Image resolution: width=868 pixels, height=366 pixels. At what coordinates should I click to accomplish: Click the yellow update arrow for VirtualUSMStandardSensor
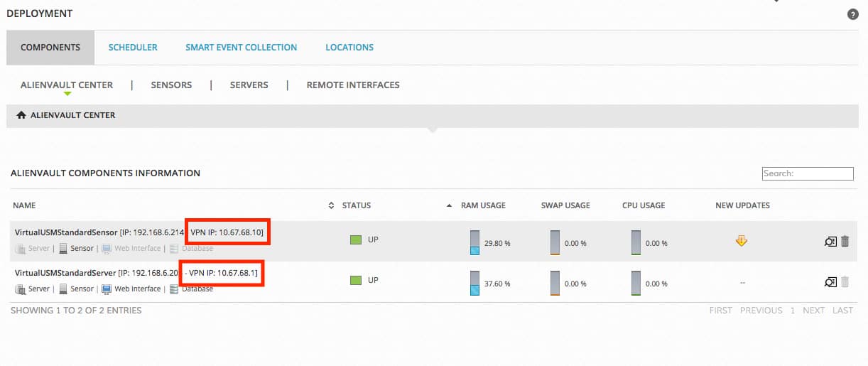point(742,242)
